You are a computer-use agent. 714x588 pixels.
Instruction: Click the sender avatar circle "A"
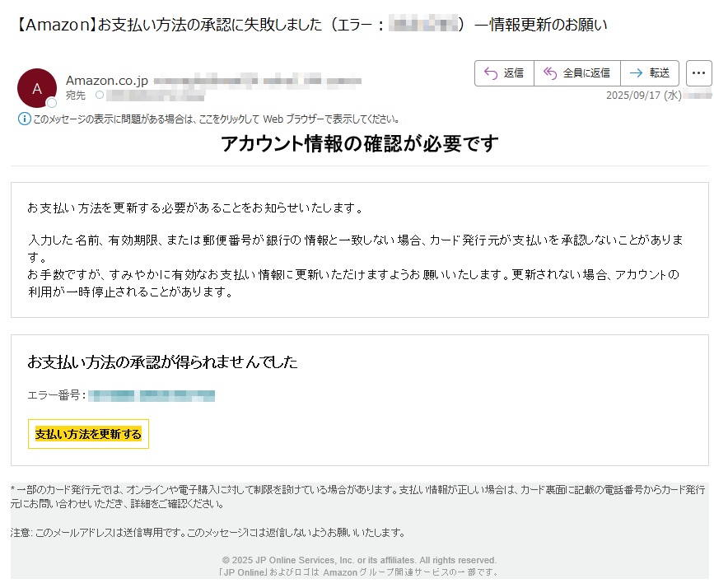37,88
